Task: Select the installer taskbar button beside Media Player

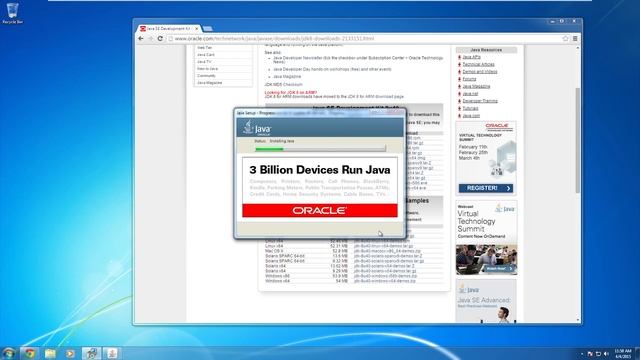Action: 91,353
